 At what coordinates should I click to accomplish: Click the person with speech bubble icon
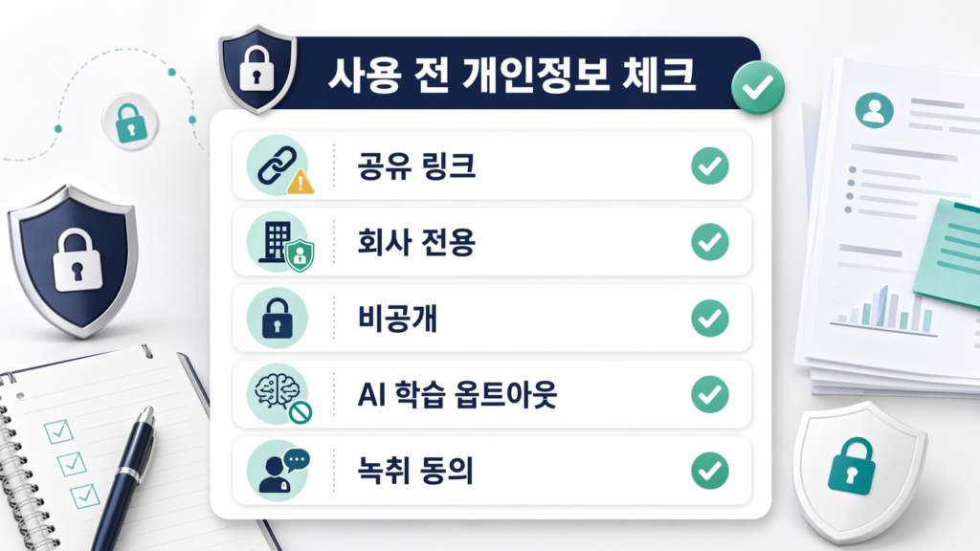tap(277, 469)
